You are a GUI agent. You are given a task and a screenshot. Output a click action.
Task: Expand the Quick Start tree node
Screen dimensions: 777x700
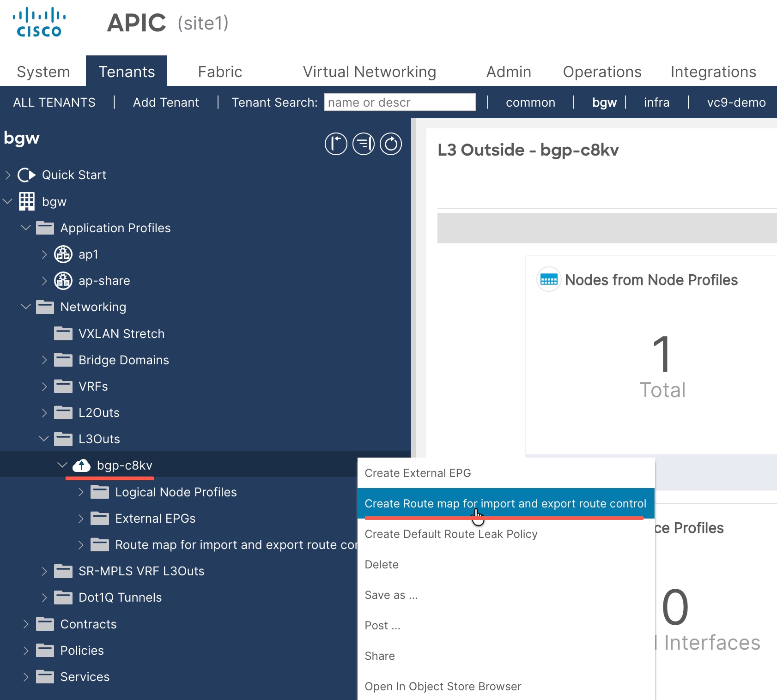point(8,175)
